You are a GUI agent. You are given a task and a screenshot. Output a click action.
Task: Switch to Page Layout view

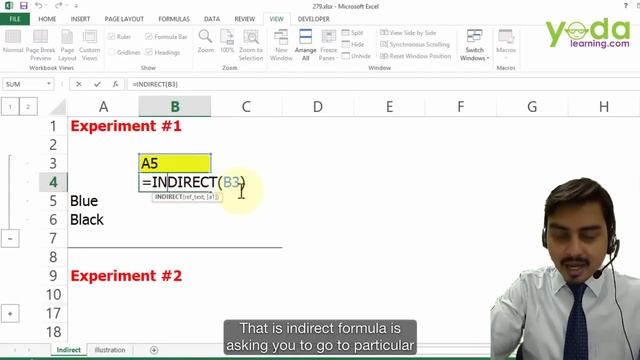pos(67,45)
